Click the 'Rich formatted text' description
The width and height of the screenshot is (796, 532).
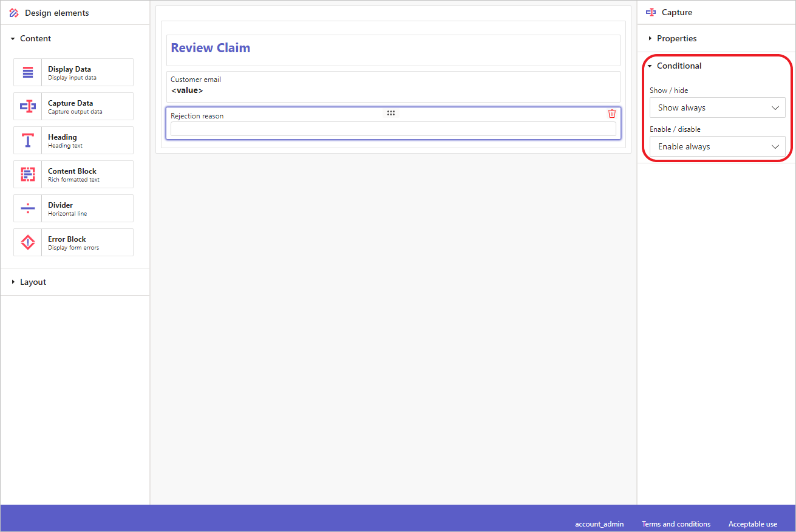coord(73,180)
